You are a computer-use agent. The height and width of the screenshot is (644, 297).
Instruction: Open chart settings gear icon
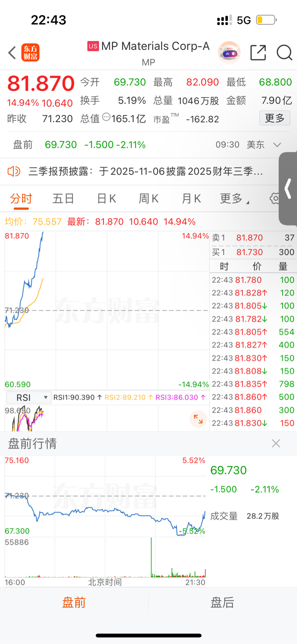[x=275, y=199]
